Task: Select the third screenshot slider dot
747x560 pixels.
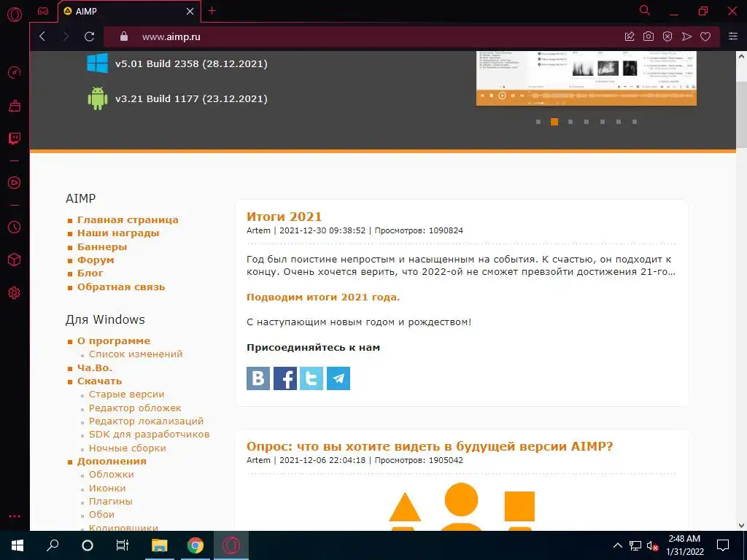Action: [x=570, y=122]
